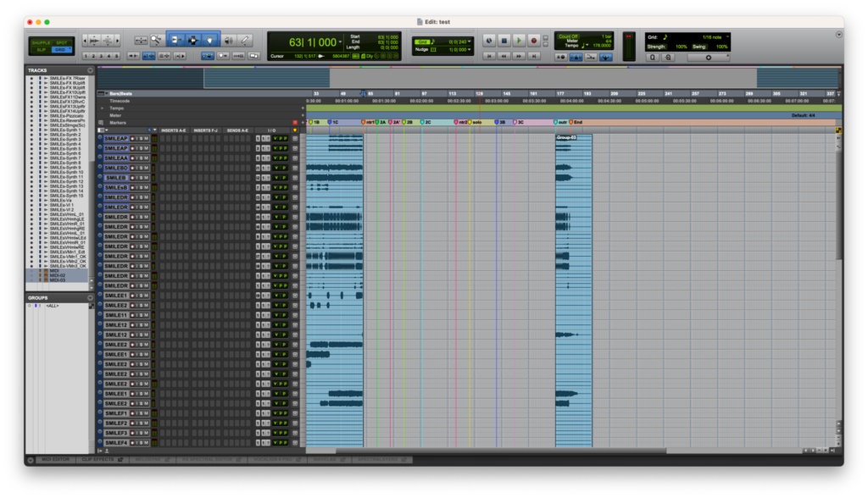Click Go to End transport button
This screenshot has width=868, height=498.
coord(534,56)
